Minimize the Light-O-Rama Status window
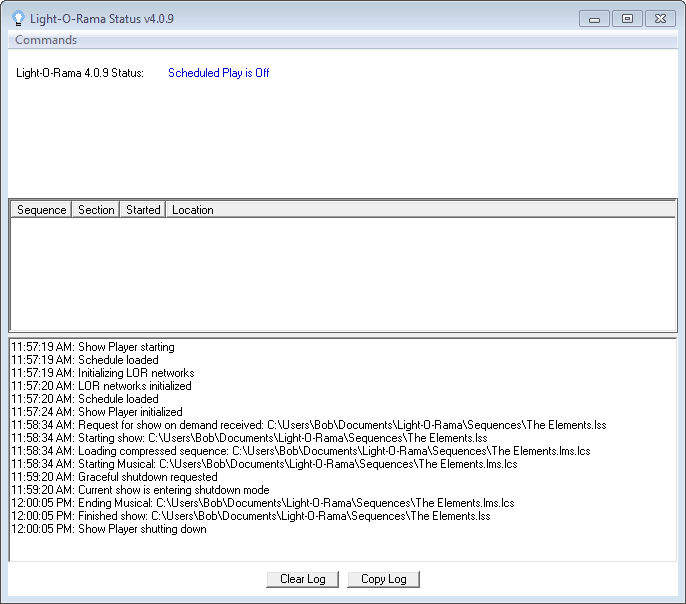 [594, 19]
